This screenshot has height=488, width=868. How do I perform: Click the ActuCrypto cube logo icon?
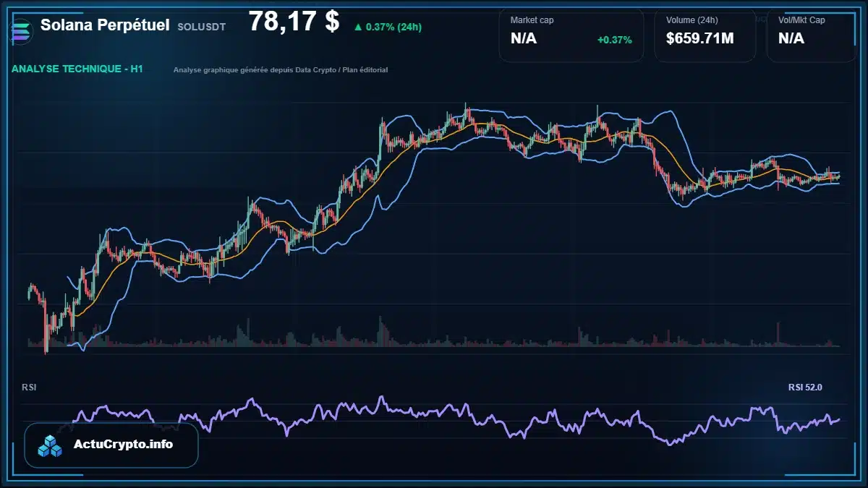tap(51, 445)
